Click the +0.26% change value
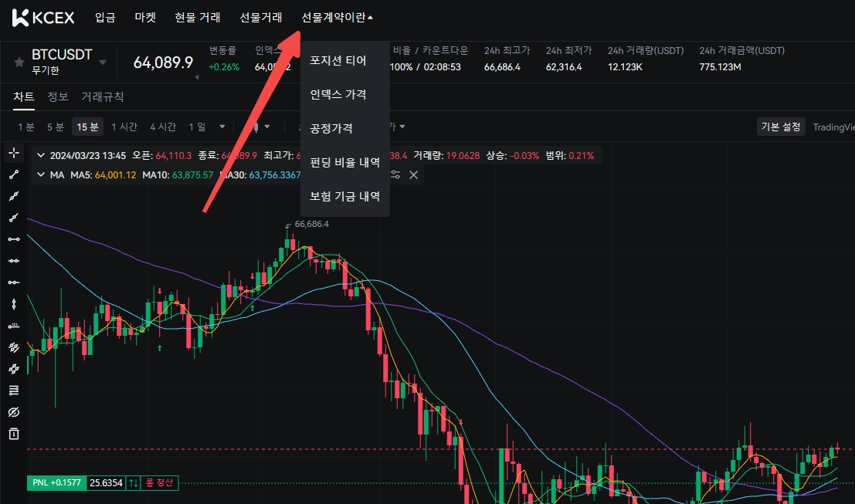Image resolution: width=855 pixels, height=504 pixels. click(x=224, y=67)
